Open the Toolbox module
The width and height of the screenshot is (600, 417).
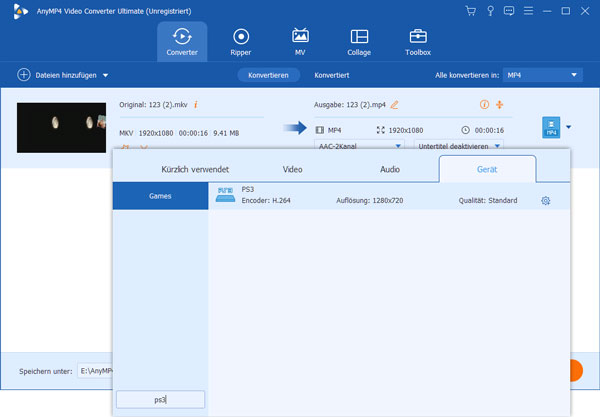coord(418,42)
